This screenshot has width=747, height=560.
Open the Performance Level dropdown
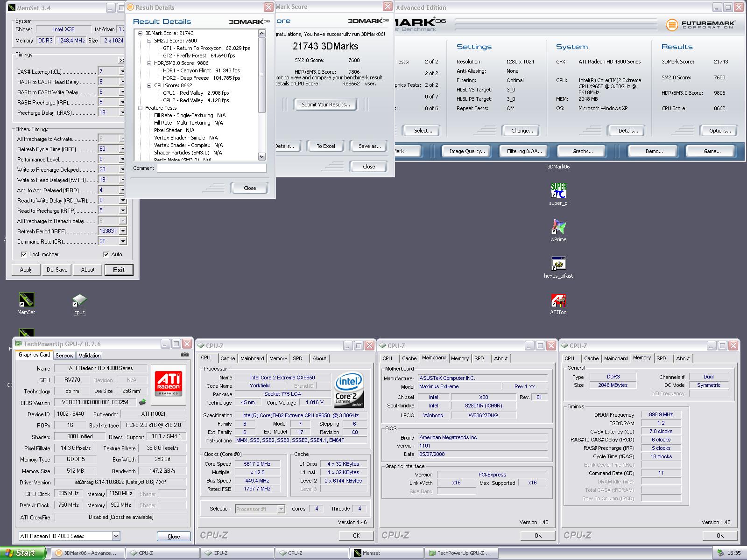(122, 159)
